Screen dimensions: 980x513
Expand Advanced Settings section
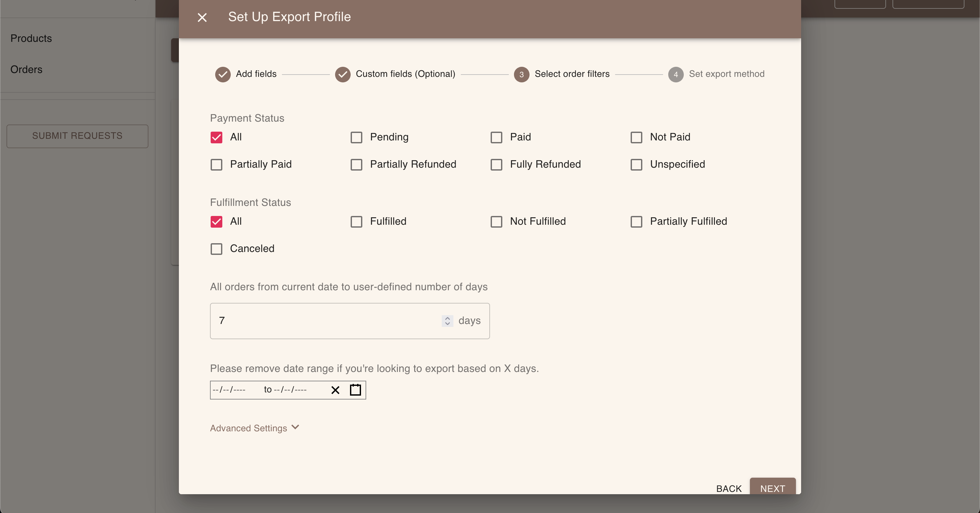pos(254,428)
